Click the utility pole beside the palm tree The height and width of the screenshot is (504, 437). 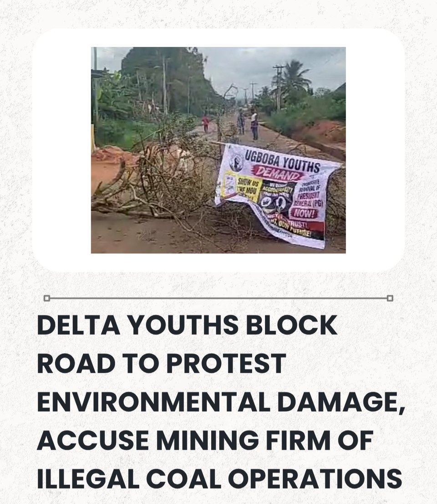click(x=279, y=87)
